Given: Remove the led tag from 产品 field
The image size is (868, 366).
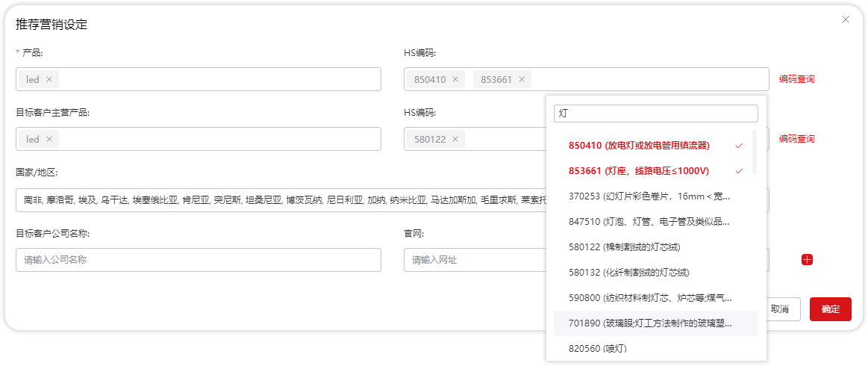Looking at the screenshot, I should coord(49,79).
